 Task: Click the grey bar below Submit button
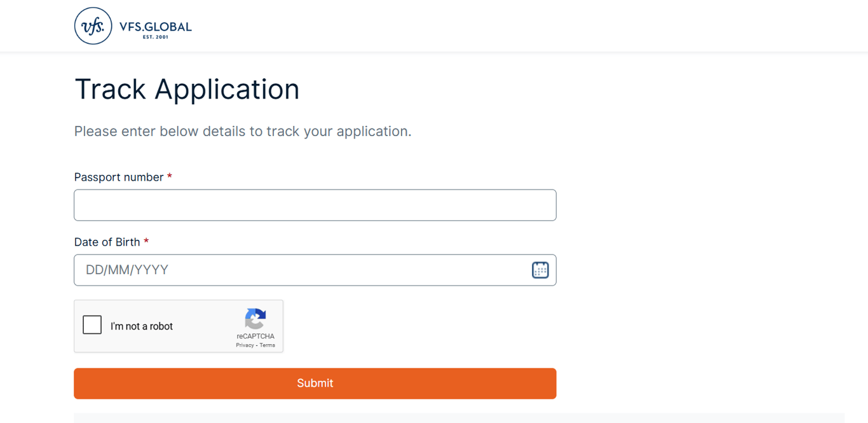(x=459, y=418)
